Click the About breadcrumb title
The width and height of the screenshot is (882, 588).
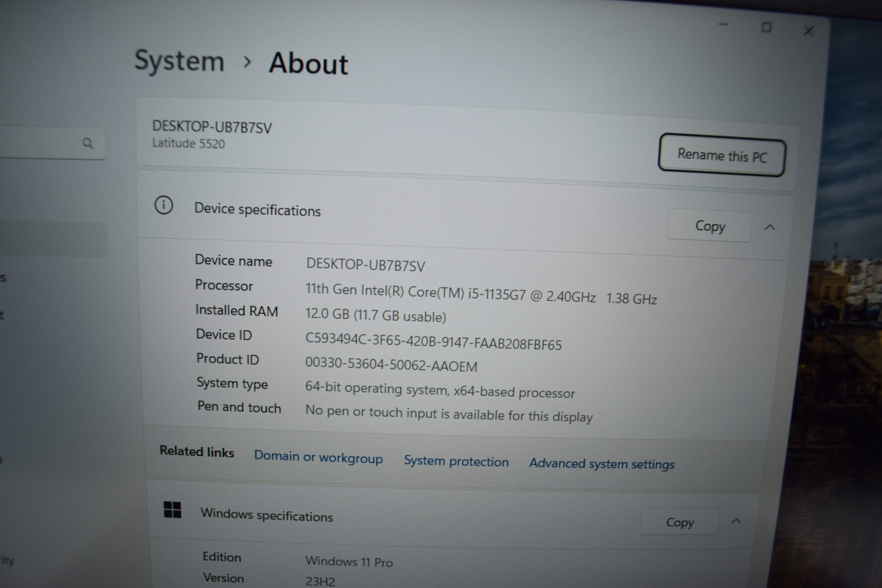click(x=308, y=64)
